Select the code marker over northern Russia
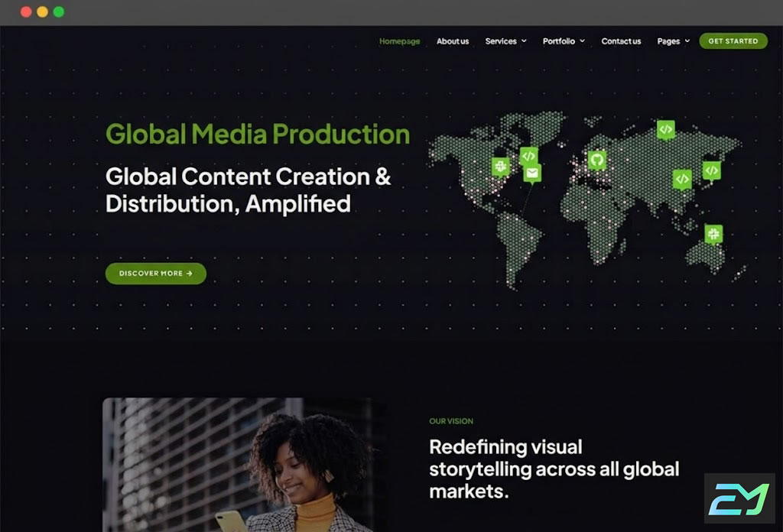 click(666, 129)
